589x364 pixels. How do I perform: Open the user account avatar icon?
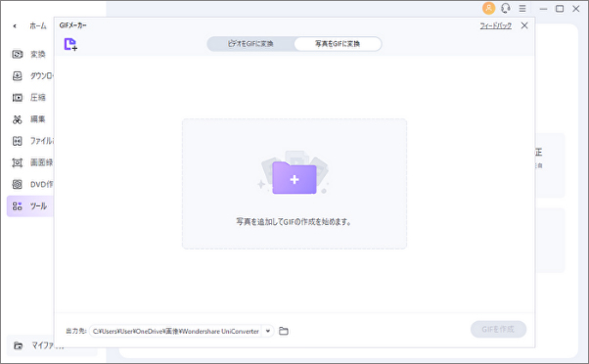[x=488, y=8]
